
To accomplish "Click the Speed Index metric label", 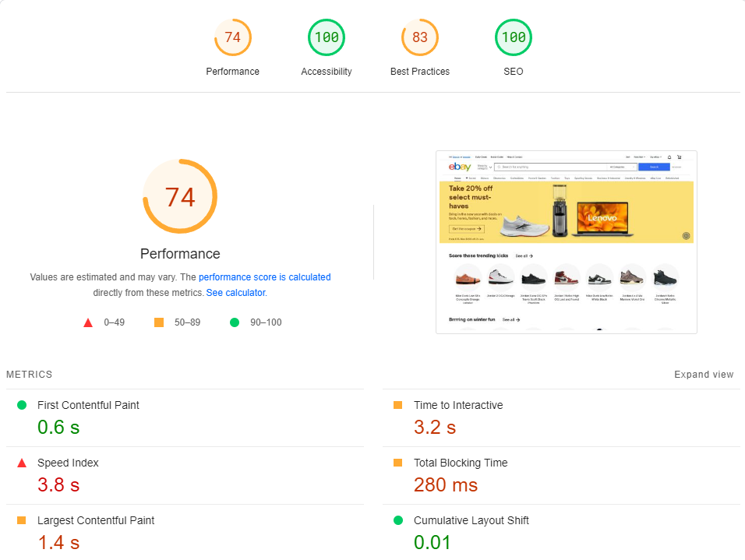I will point(68,463).
